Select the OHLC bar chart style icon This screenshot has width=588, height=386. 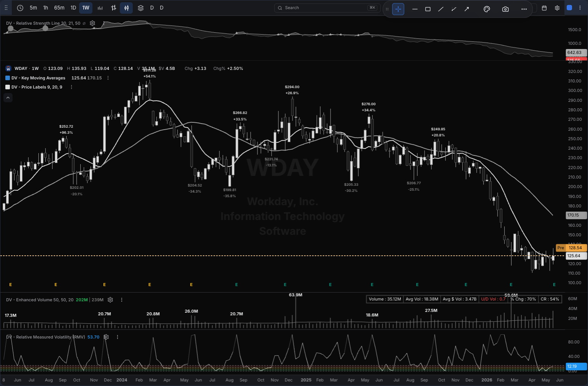pos(113,8)
